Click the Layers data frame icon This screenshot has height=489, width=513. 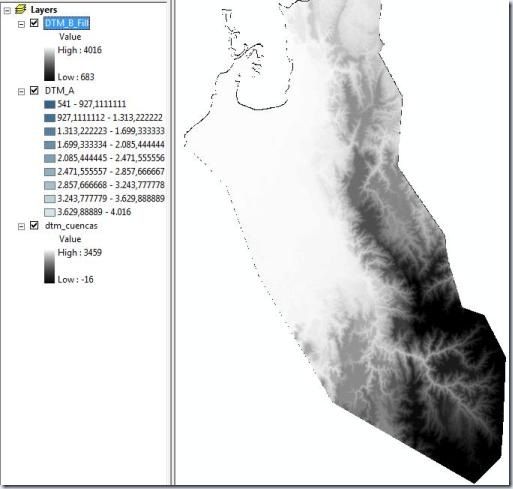point(21,9)
